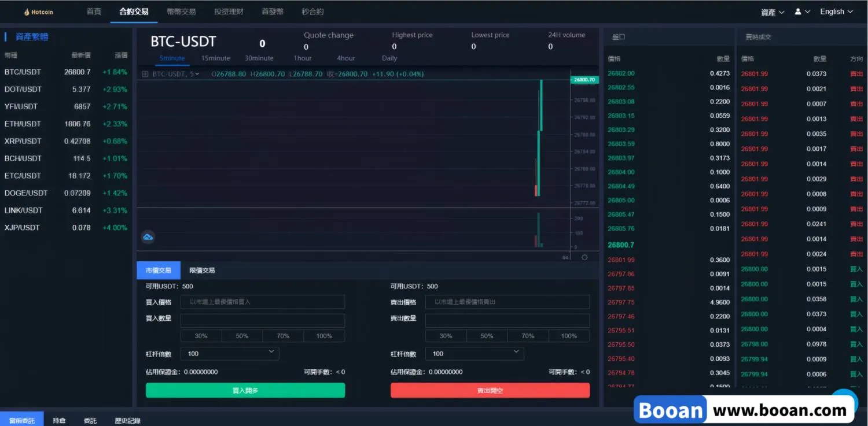Expand the 資產 assets dropdown
The image size is (868, 426).
pyautogui.click(x=772, y=12)
